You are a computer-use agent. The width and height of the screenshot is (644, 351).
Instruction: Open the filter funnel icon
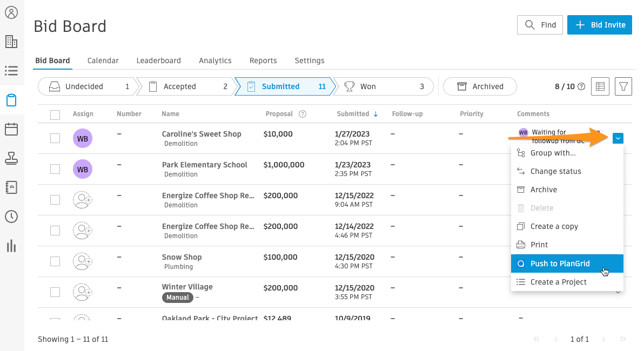623,86
